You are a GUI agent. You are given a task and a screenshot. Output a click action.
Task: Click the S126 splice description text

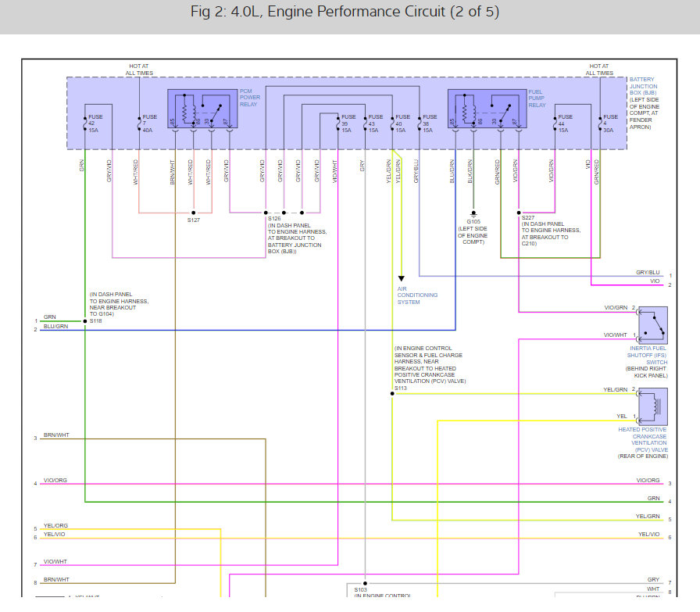tap(297, 238)
